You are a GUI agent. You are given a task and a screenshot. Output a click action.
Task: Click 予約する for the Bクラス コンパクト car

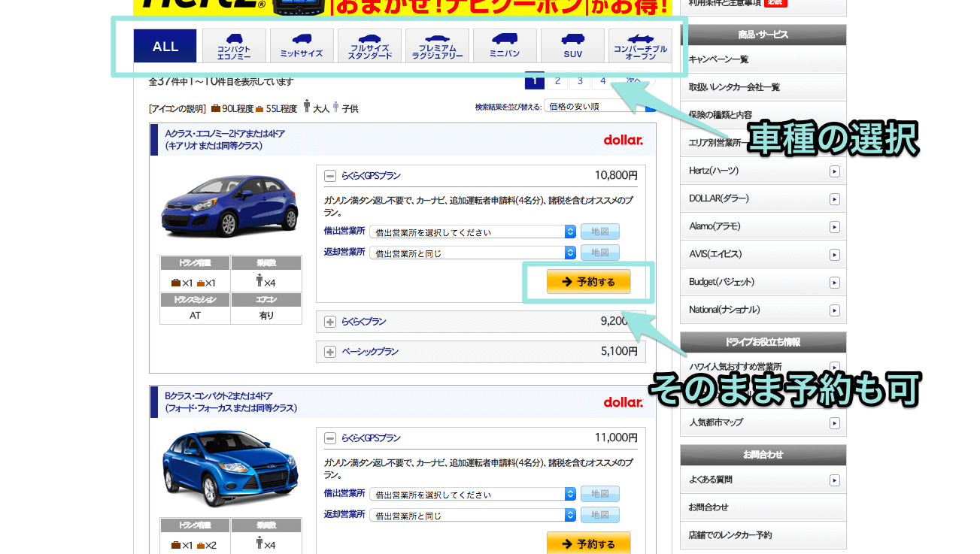coord(588,543)
